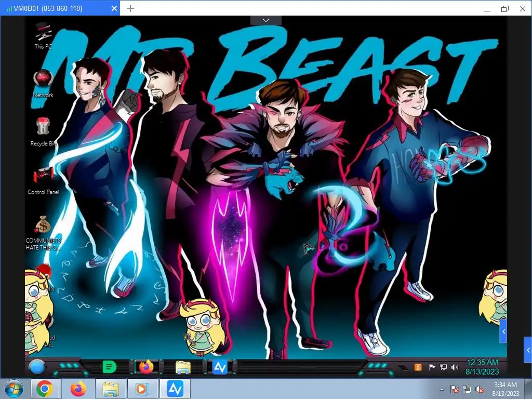Image resolution: width=532 pixels, height=399 pixels.
Task: Open Windows Explorer from the local taskbar
Action: tap(111, 389)
